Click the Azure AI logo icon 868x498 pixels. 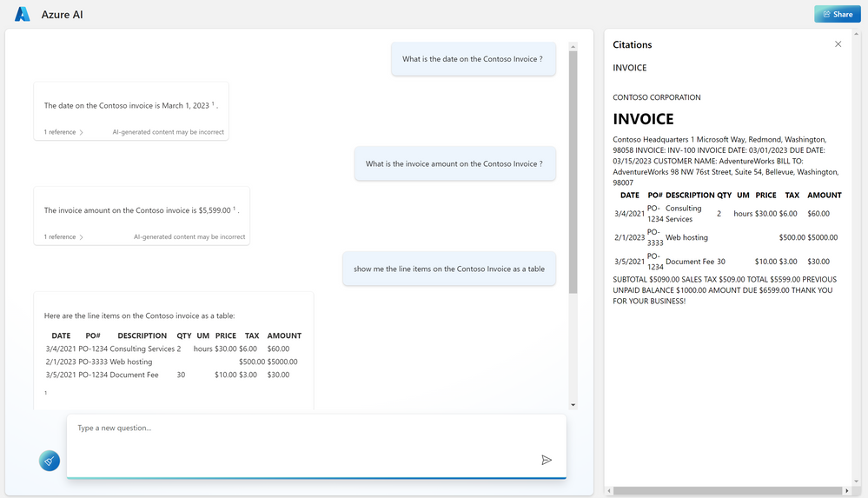pos(22,15)
